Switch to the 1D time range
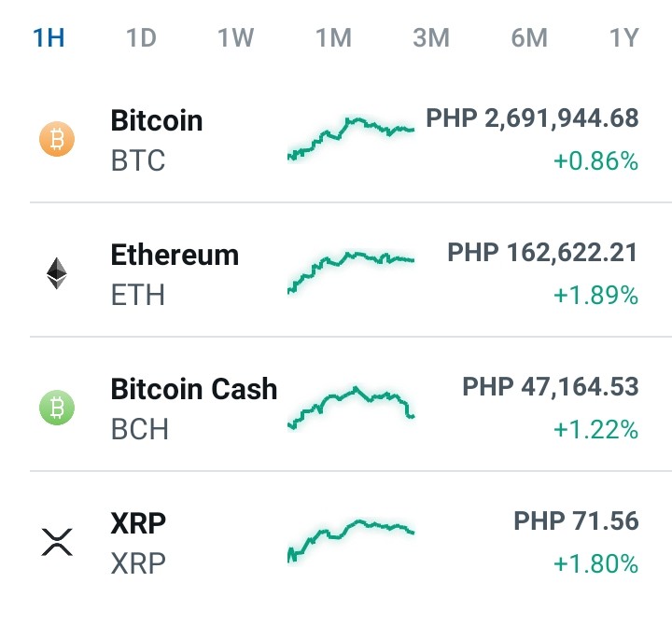672x624 pixels. pyautogui.click(x=142, y=37)
